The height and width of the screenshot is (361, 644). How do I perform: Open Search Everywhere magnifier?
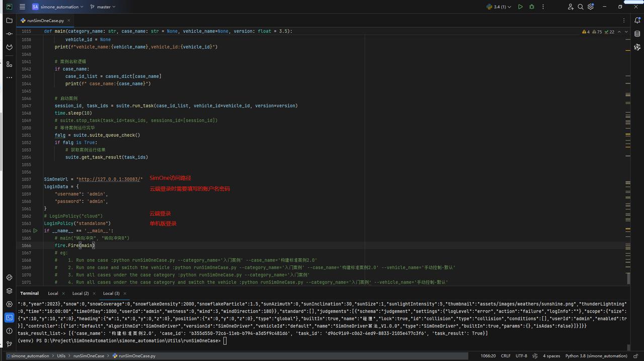[581, 7]
